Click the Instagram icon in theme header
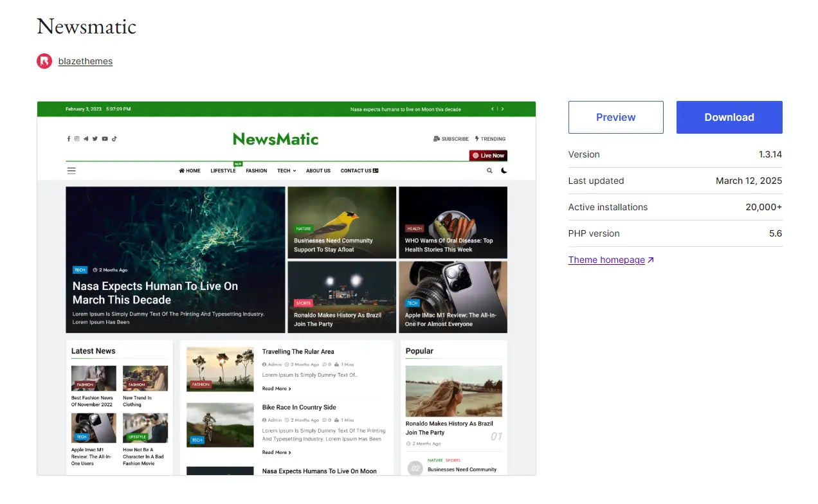This screenshot has height=504, width=818. [77, 139]
